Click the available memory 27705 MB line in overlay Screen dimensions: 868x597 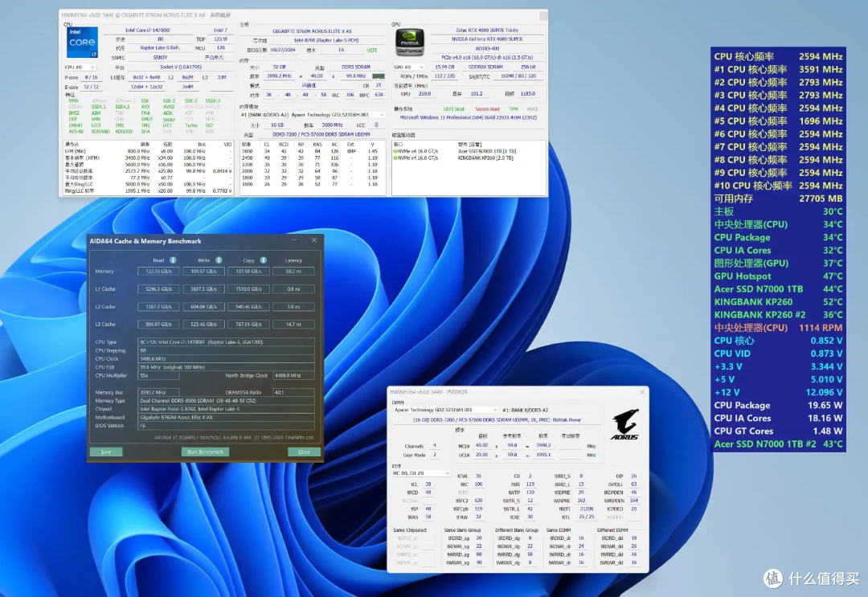pos(778,198)
